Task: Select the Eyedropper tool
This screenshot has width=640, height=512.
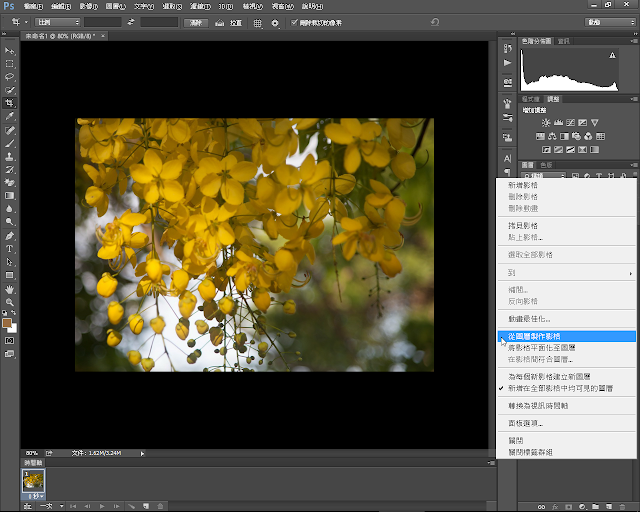Action: click(x=9, y=116)
